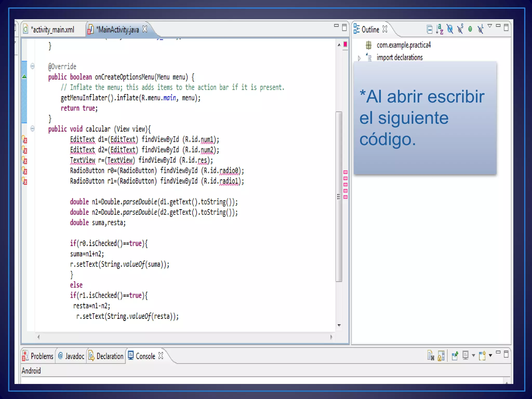Collapse the onCreateOptionsMenu method fold marker
Viewport: 532px width, 399px height.
32,66
